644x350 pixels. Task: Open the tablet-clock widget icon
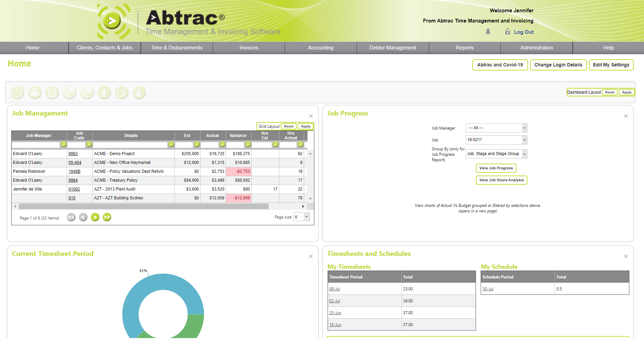point(52,92)
